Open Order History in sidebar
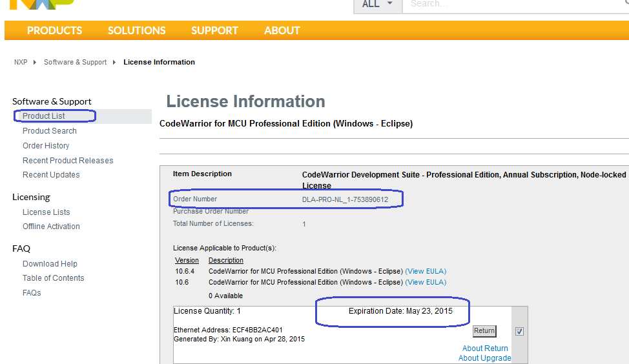This screenshot has width=629, height=364. coord(46,145)
